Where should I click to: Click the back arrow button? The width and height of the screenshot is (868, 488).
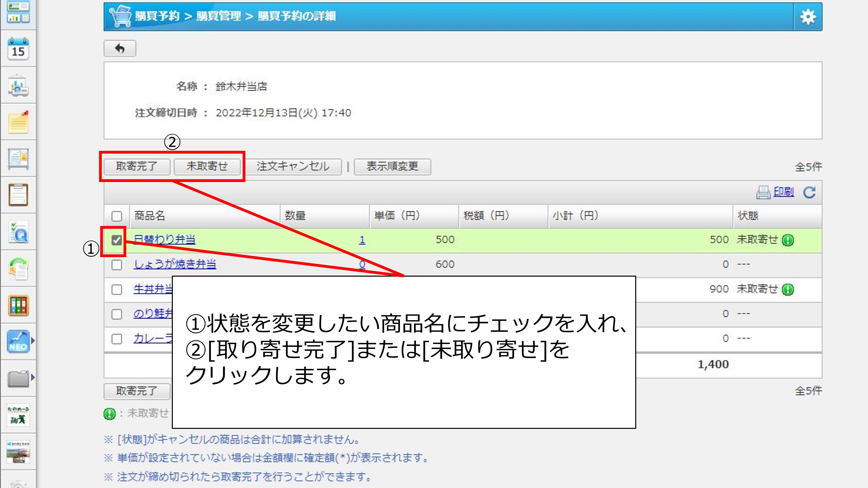(x=120, y=49)
